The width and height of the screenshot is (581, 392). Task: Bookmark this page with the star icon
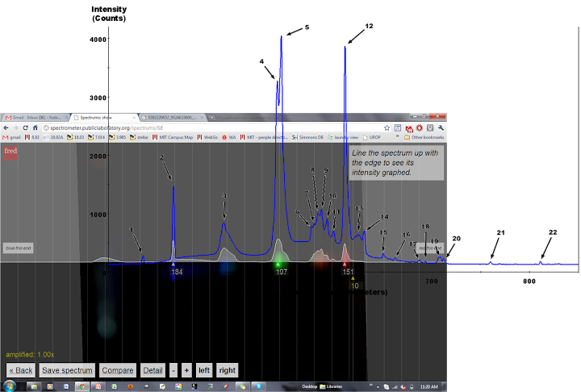tap(387, 127)
